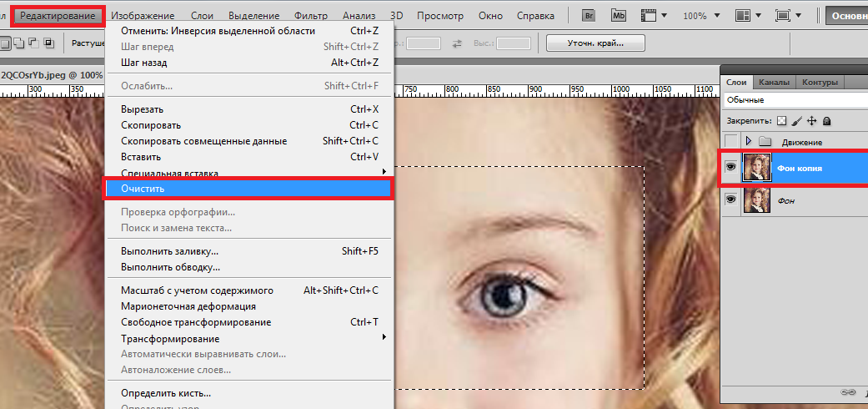Click the View Extras filmstrip icon
This screenshot has width=868, height=409.
tap(647, 16)
